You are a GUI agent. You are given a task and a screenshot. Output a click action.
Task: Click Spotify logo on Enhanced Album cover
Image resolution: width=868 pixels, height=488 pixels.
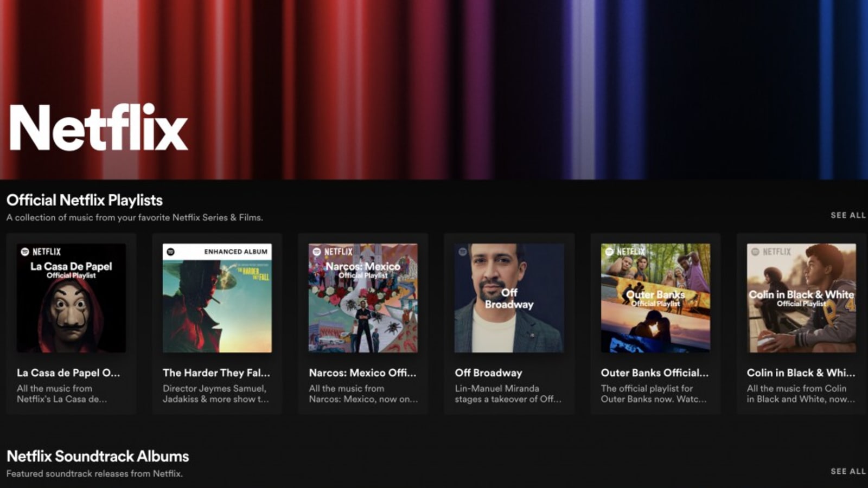(x=171, y=252)
